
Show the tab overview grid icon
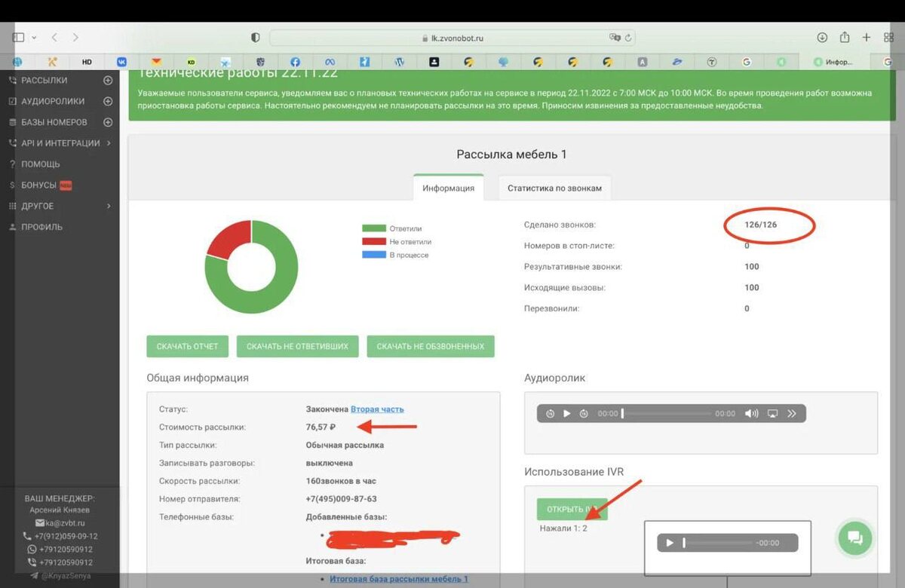coord(888,37)
